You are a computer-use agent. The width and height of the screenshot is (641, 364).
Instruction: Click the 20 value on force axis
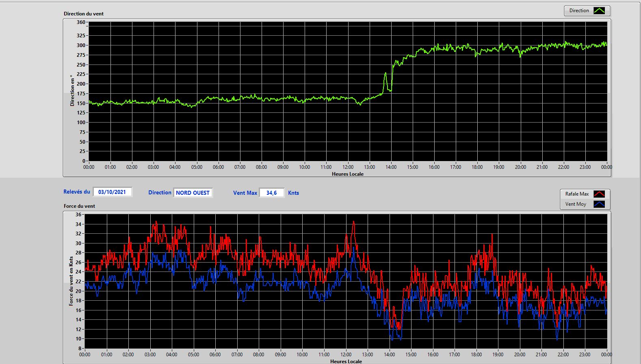(x=78, y=291)
